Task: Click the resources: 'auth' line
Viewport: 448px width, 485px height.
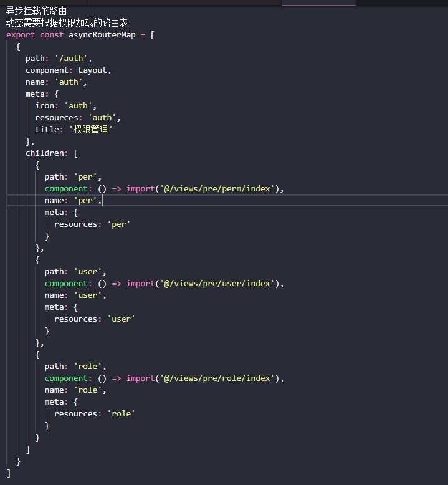Action: click(x=78, y=118)
